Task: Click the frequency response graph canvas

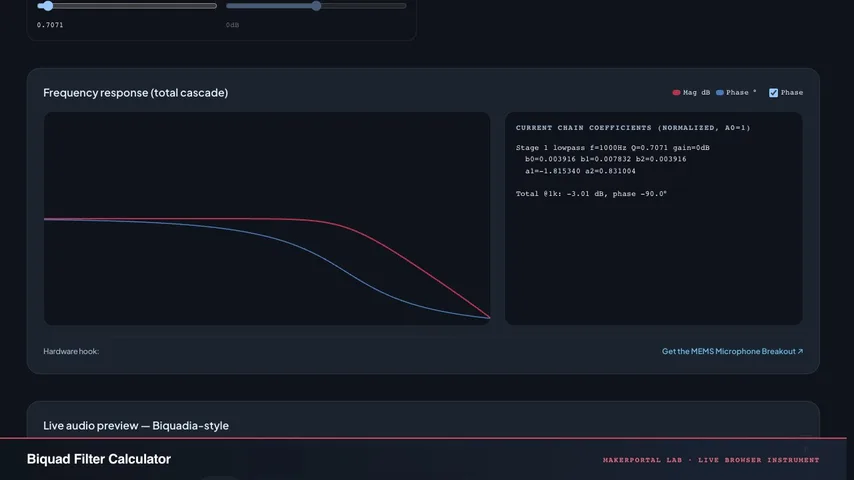Action: point(267,218)
